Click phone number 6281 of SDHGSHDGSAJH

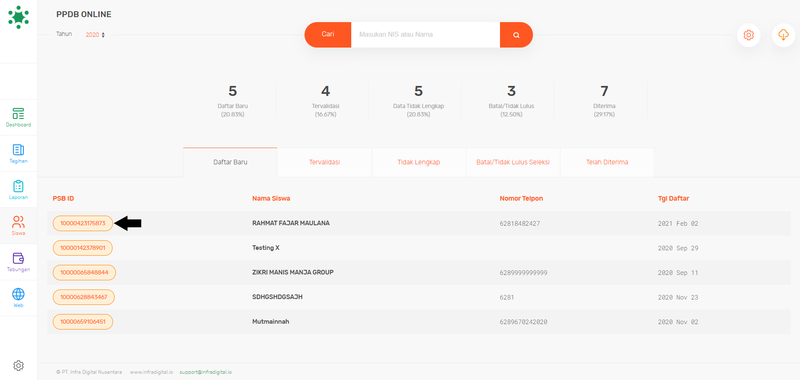(x=508, y=297)
